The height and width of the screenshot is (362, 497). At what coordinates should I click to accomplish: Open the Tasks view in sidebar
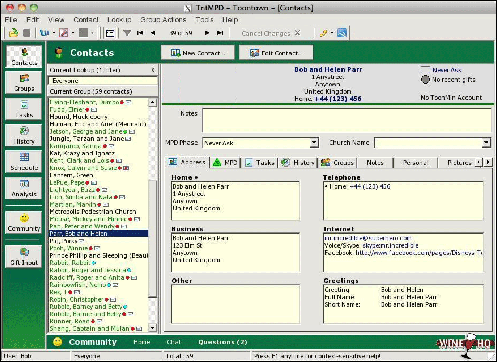click(x=24, y=109)
